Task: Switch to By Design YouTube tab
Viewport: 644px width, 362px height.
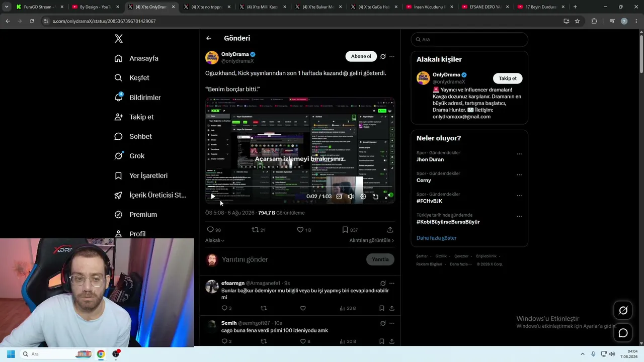Action: click(96, 7)
